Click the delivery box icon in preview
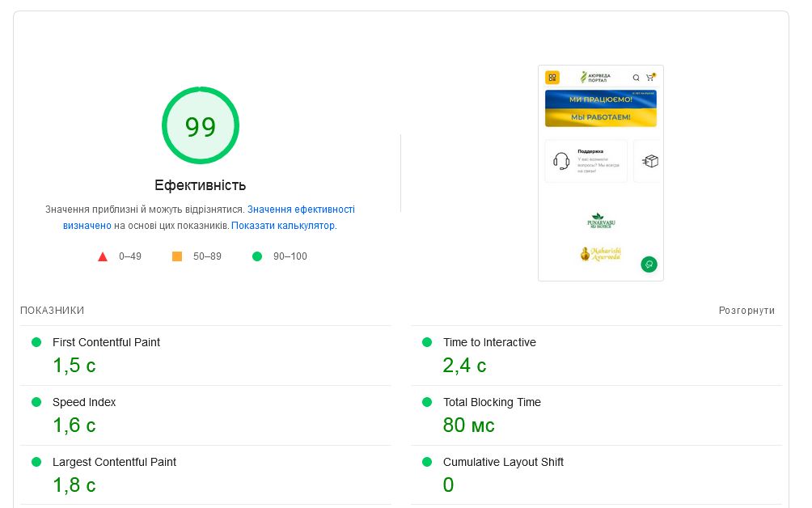The image size is (812, 508). [x=650, y=161]
